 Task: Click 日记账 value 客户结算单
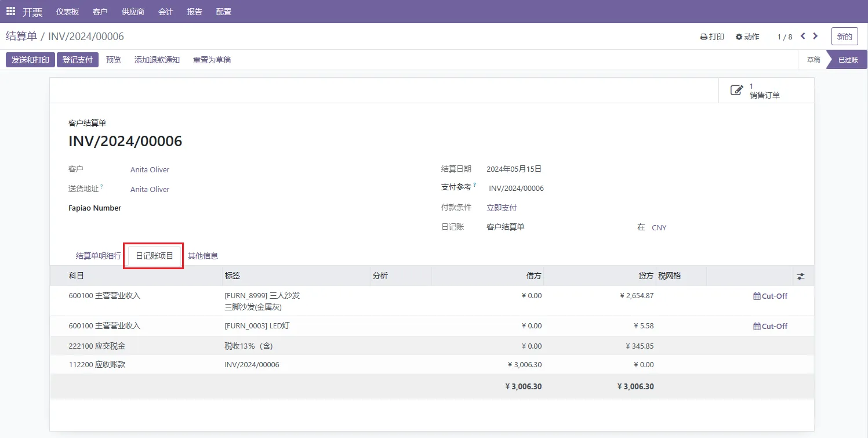(x=506, y=227)
